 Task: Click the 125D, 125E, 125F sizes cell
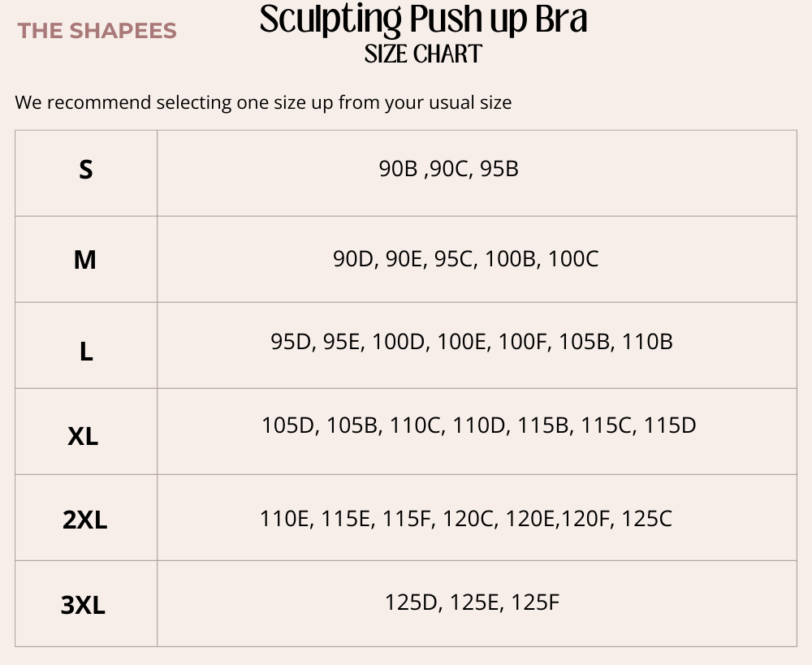tap(477, 603)
